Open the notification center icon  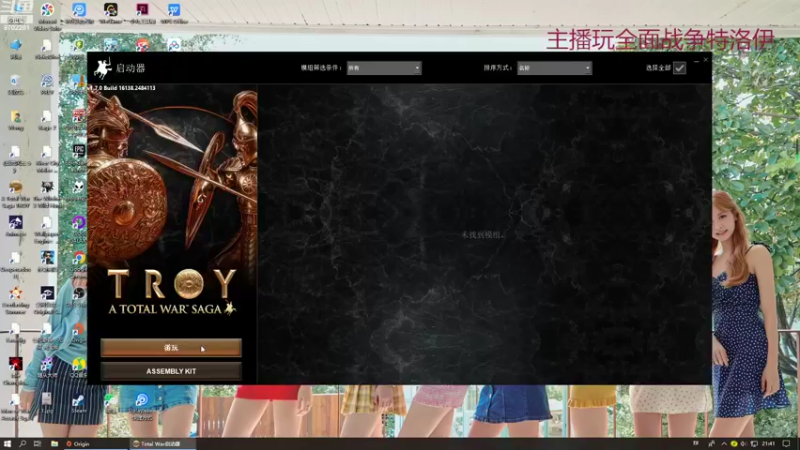786,443
